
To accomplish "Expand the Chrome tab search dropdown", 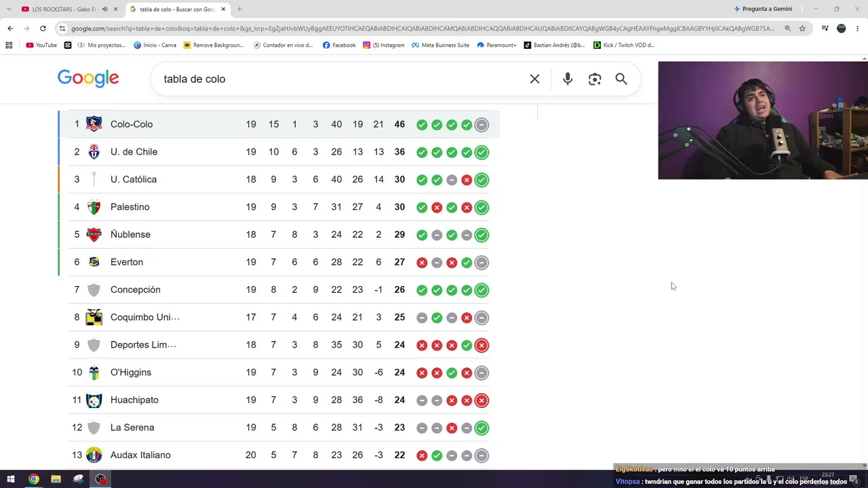I will click(9, 9).
